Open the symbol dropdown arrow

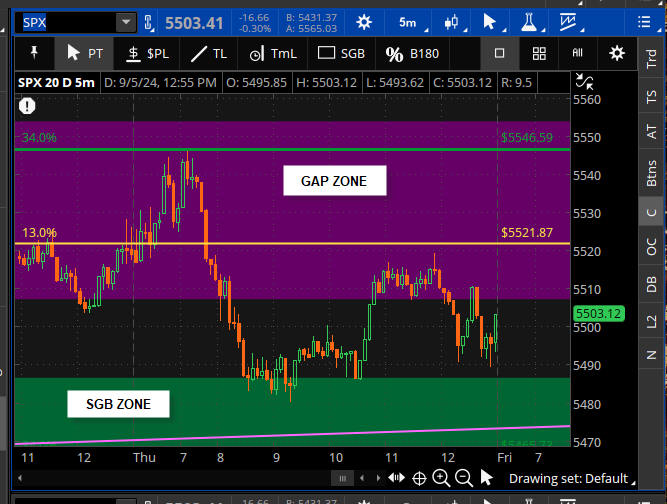tap(126, 22)
